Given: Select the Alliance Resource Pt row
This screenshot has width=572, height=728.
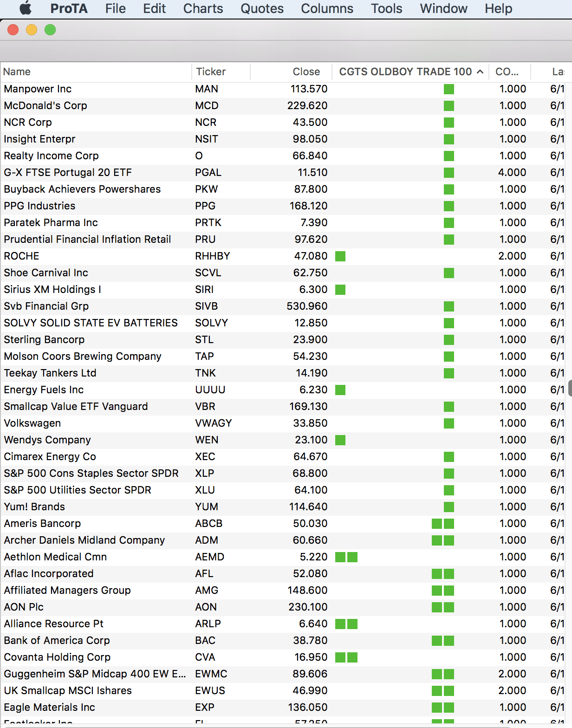Looking at the screenshot, I should tap(283, 624).
